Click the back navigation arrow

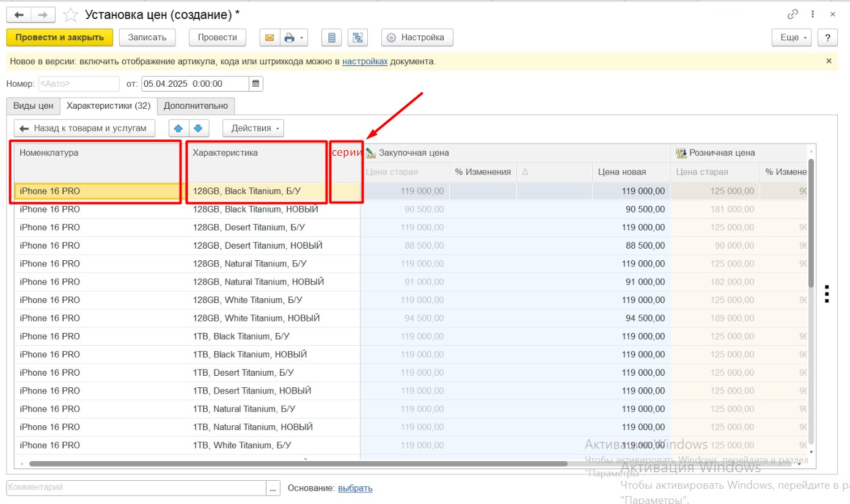click(19, 15)
